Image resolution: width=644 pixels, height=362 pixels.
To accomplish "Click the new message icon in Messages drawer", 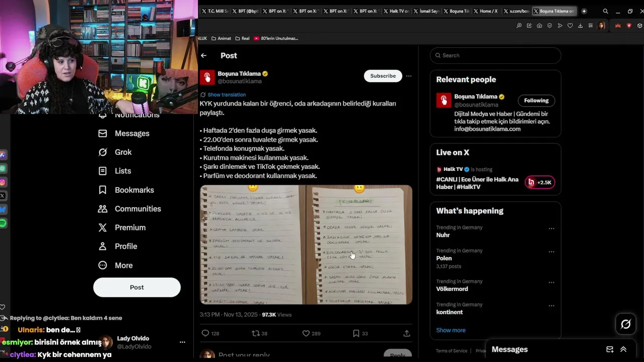I will 610,349.
